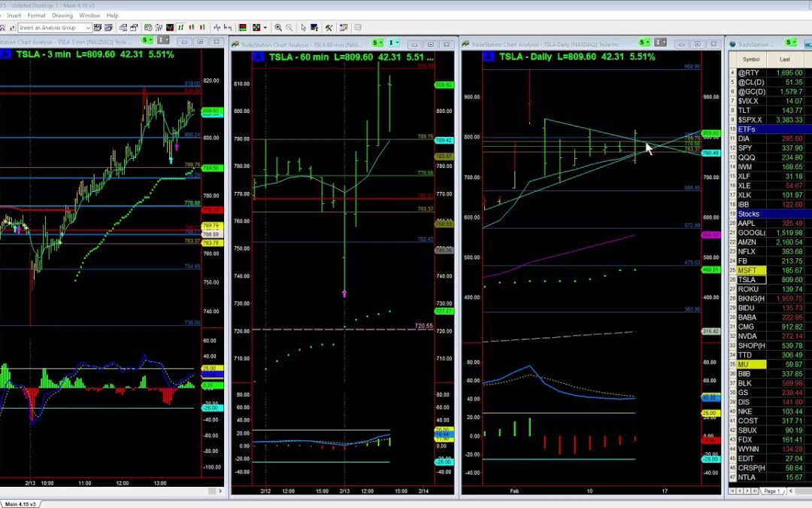
Task: Select the Page 1 tab in RadarScreen
Action: [x=771, y=491]
